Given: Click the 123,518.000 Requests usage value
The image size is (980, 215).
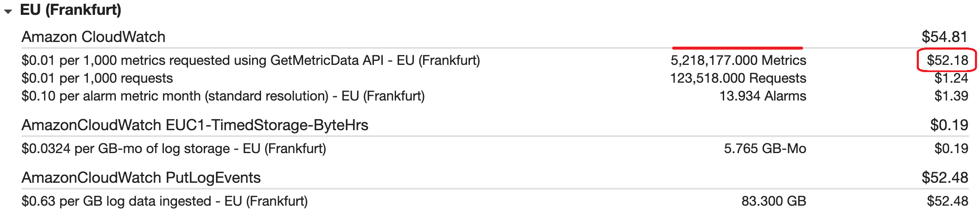Looking at the screenshot, I should (738, 78).
